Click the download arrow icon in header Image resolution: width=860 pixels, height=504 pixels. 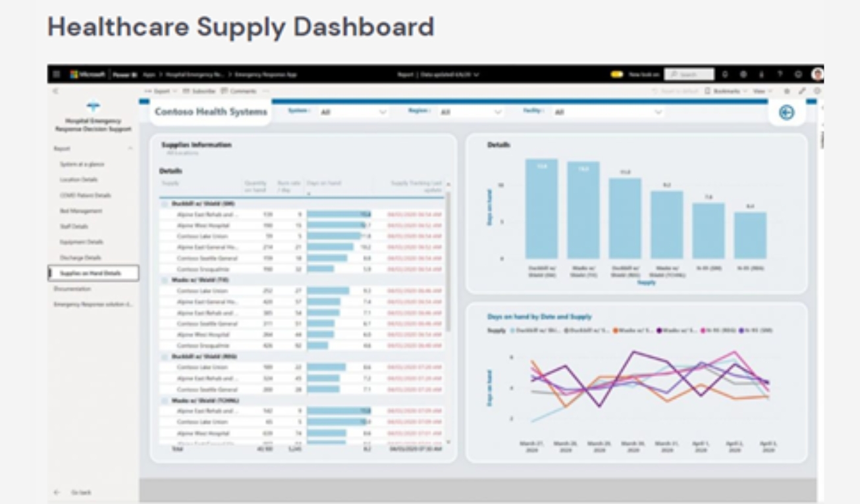763,74
